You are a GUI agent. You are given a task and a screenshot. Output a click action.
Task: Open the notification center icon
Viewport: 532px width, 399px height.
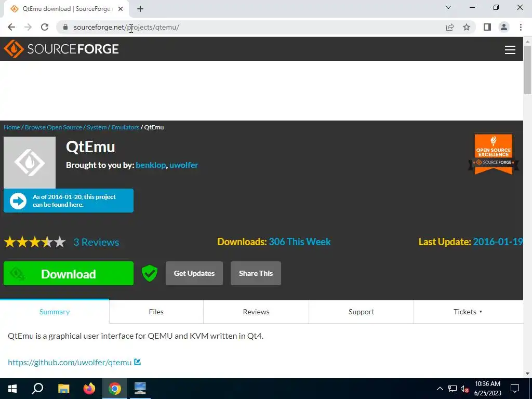click(x=515, y=389)
